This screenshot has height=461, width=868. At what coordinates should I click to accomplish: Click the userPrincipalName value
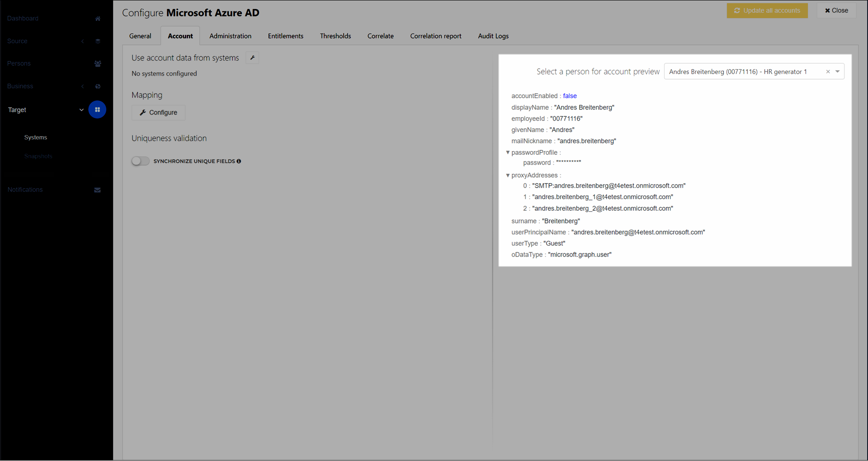coord(638,233)
